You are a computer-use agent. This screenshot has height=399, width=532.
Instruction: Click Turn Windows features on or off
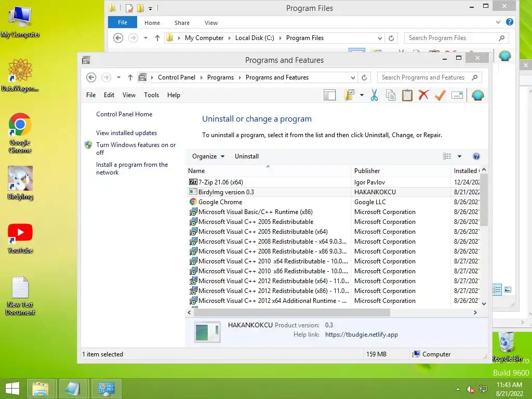136,149
